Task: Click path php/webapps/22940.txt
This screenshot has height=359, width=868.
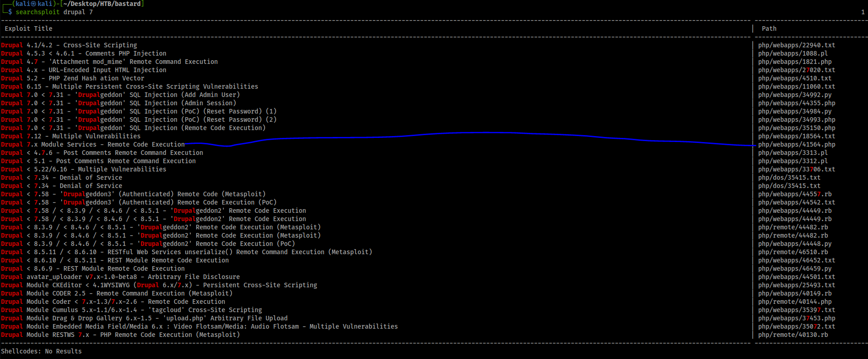Action: coord(797,45)
